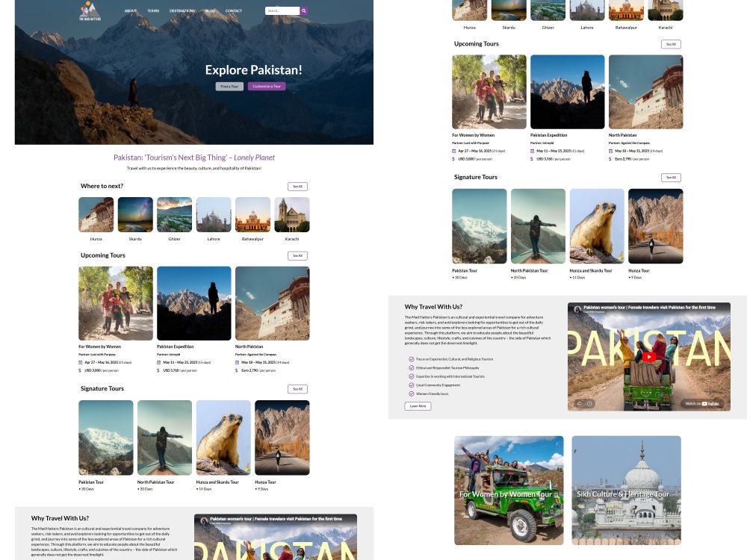Viewport: 747px width, 560px height.
Task: Click See All beside Upcoming Tours, right mockup
Action: coord(672,44)
